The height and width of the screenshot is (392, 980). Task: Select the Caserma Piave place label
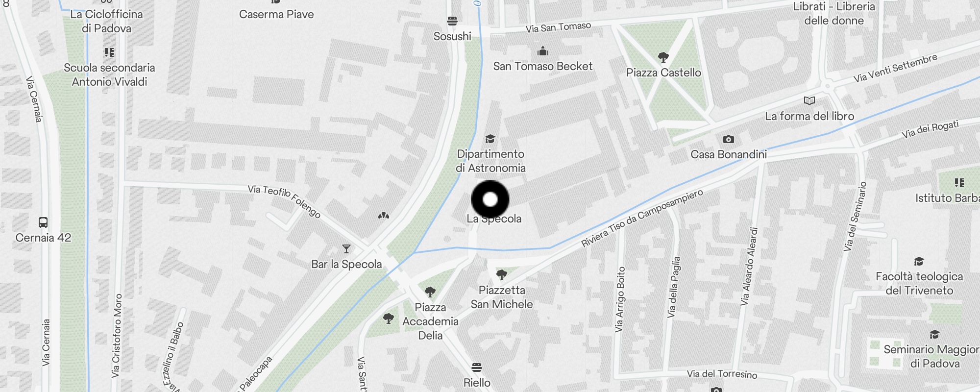coord(276,14)
